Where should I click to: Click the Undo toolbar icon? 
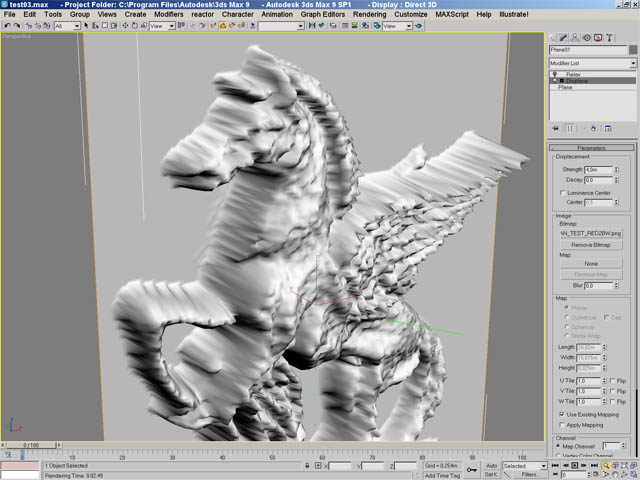tap(8, 26)
